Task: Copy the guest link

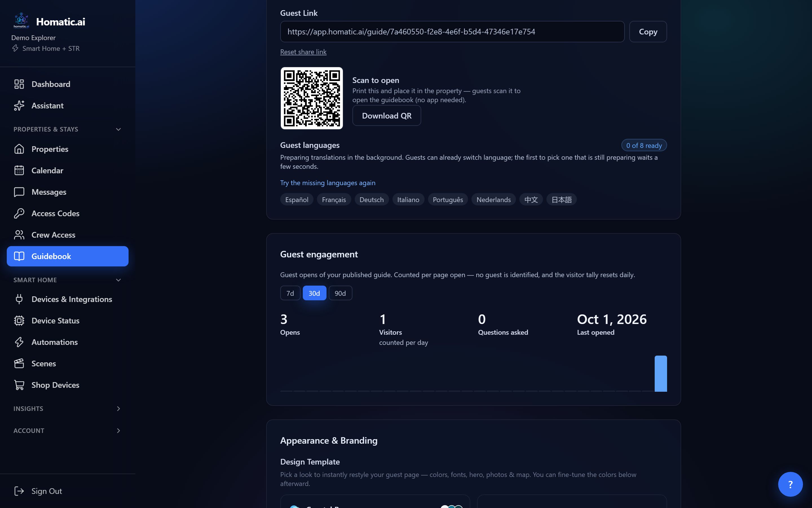Action: pos(648,32)
